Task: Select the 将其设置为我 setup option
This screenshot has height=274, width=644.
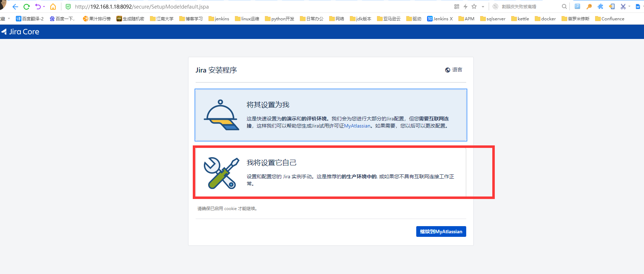Action: coord(331,115)
